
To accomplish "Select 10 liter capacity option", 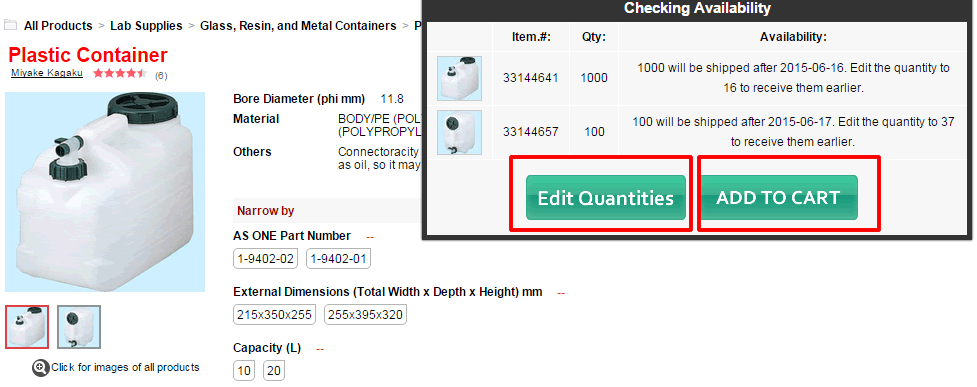I will click(244, 371).
